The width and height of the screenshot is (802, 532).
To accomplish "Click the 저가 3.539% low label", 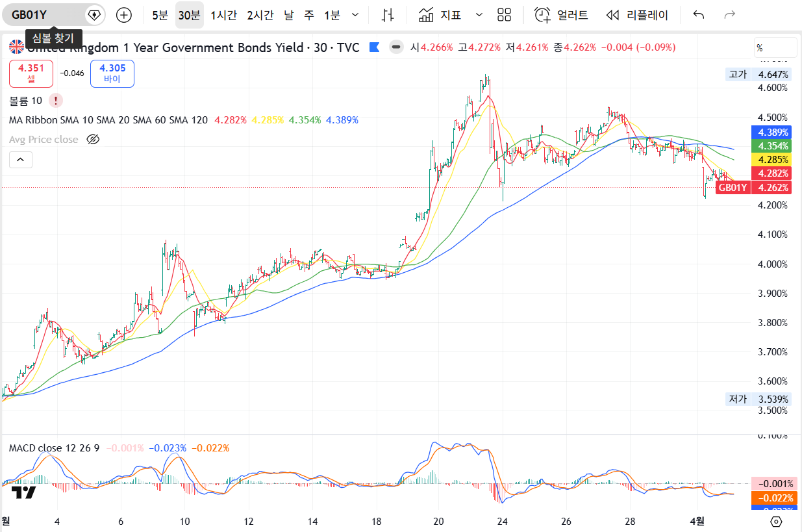I will tap(758, 399).
